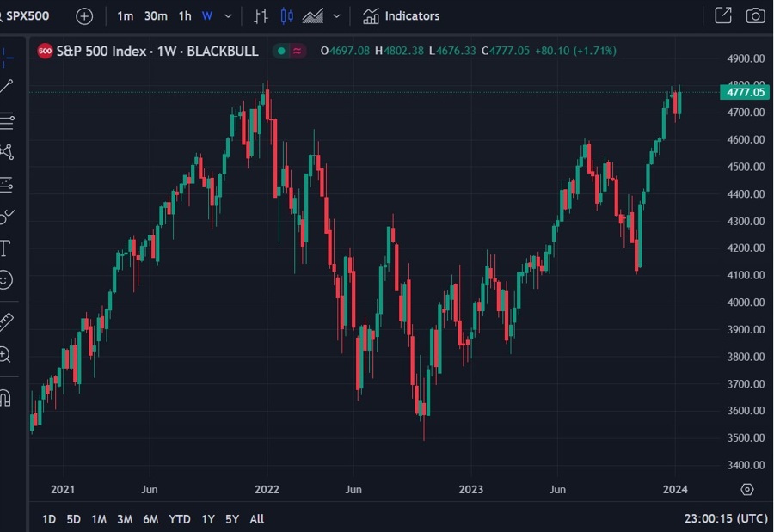Click the add symbol plus icon

pyautogui.click(x=84, y=15)
